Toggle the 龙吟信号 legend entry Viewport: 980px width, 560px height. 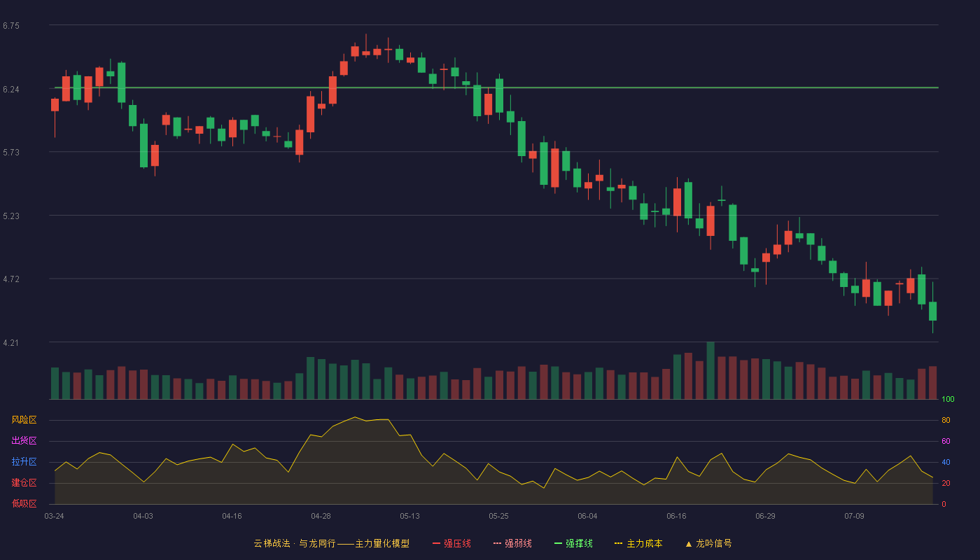[708, 543]
